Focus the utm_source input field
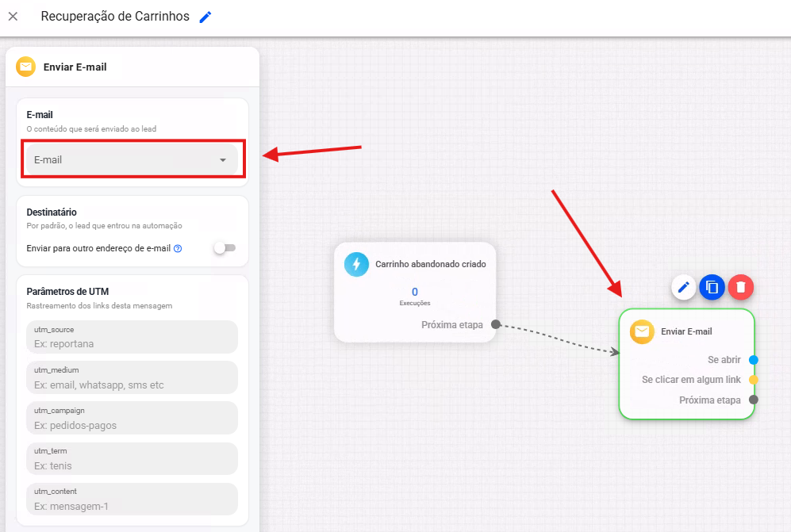This screenshot has width=791, height=532. [x=132, y=337]
